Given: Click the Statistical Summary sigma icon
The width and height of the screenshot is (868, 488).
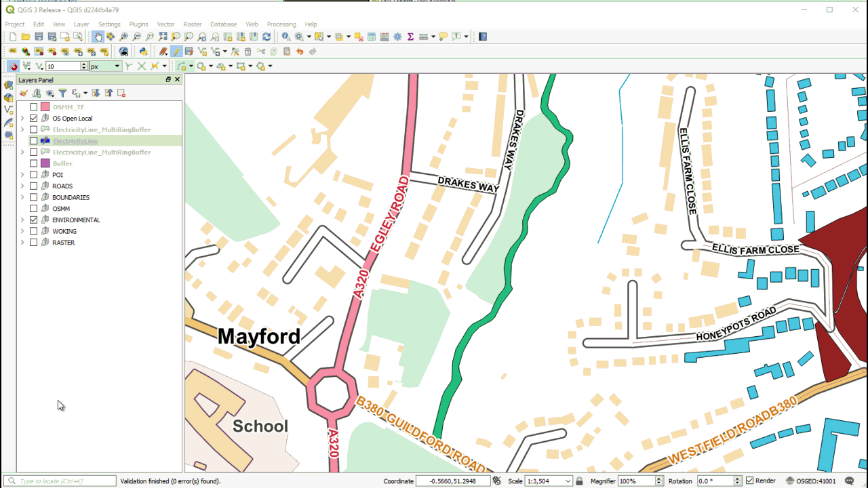Looking at the screenshot, I should (x=410, y=37).
